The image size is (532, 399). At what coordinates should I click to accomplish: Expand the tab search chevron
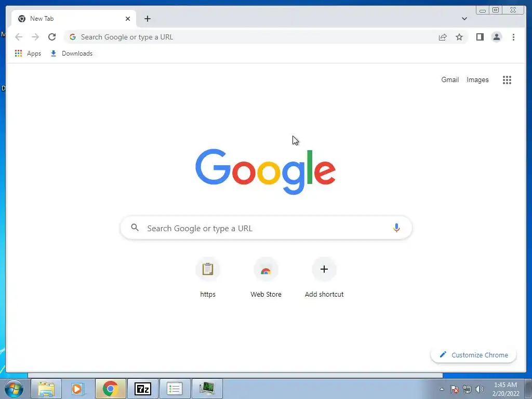click(x=464, y=19)
